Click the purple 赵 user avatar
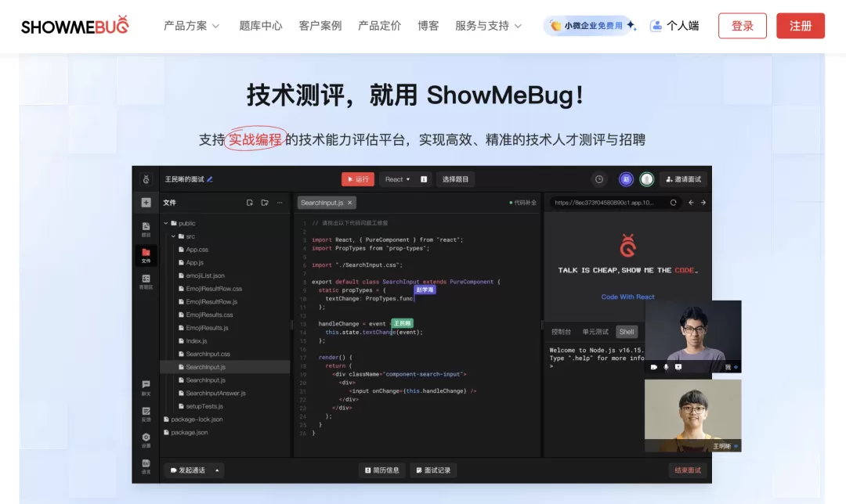The width and height of the screenshot is (846, 504). tap(626, 179)
